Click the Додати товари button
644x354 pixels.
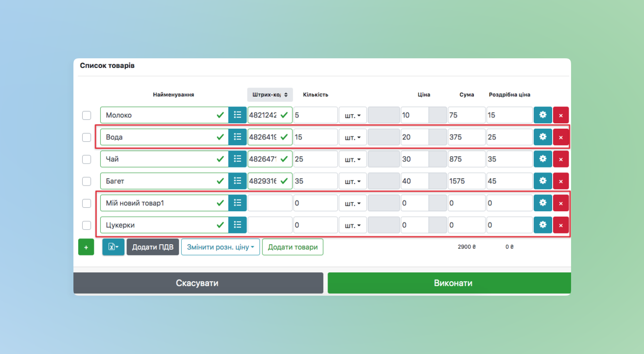point(293,247)
